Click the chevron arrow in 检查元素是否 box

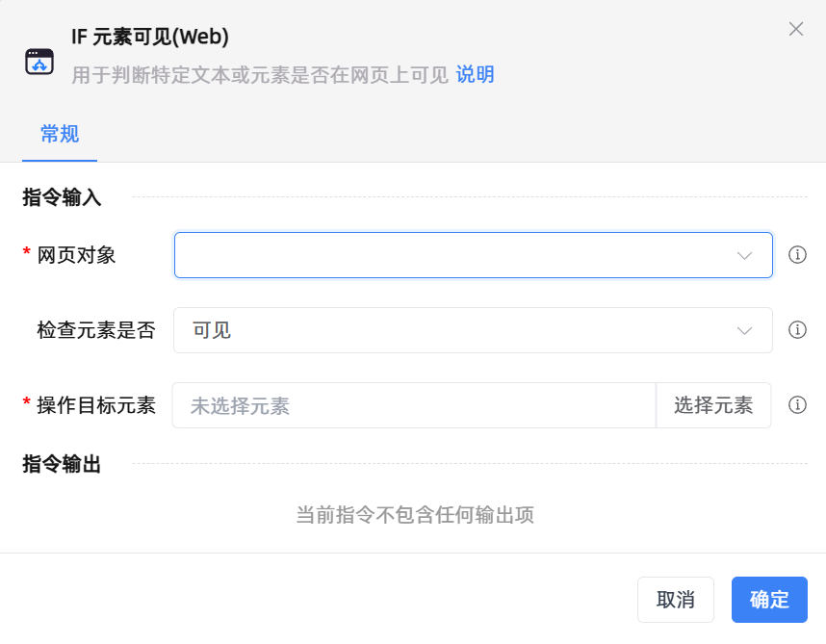pos(744,330)
